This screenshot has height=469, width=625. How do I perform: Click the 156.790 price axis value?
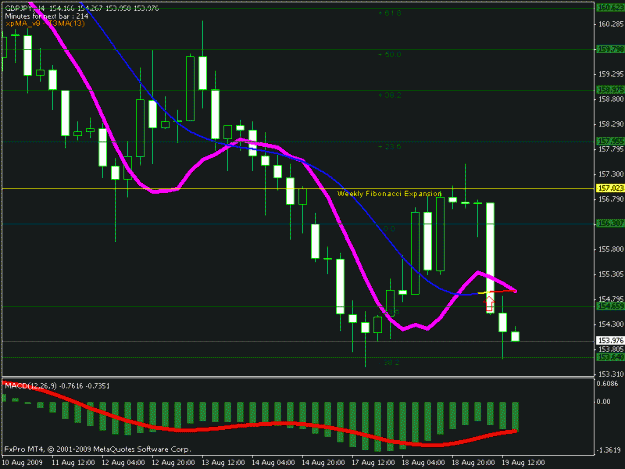[x=611, y=199]
